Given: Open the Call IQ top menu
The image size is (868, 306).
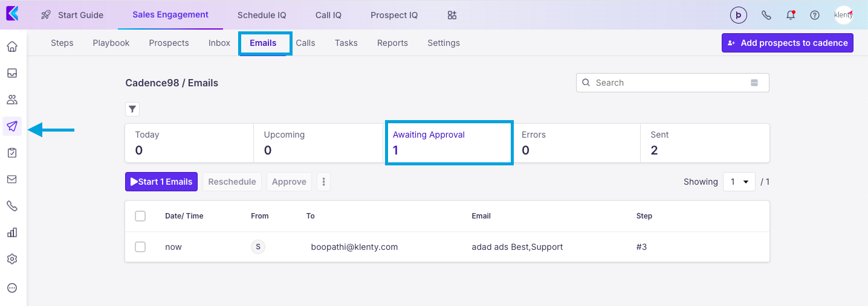Looking at the screenshot, I should point(328,15).
